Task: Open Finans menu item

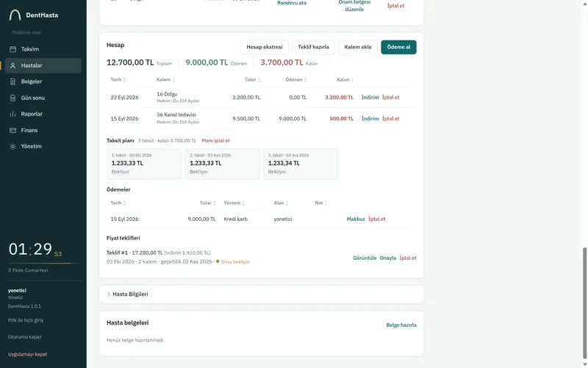Action: [x=43, y=130]
